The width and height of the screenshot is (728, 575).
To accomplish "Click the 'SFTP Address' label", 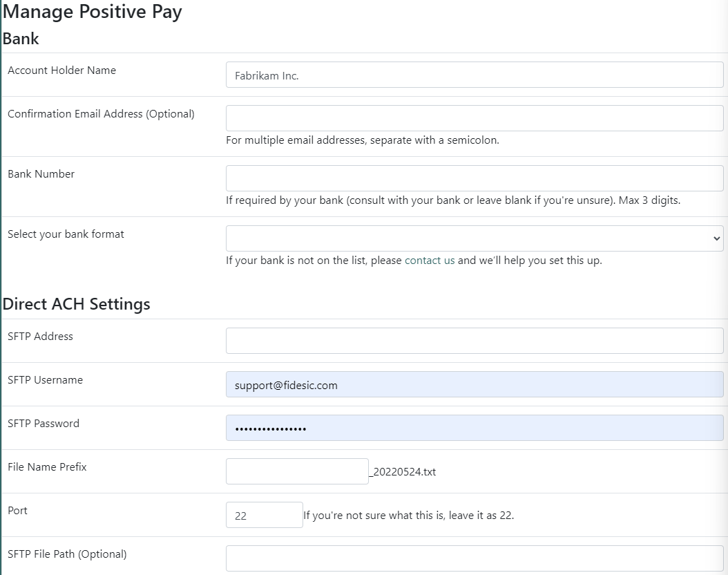I will click(x=40, y=337).
